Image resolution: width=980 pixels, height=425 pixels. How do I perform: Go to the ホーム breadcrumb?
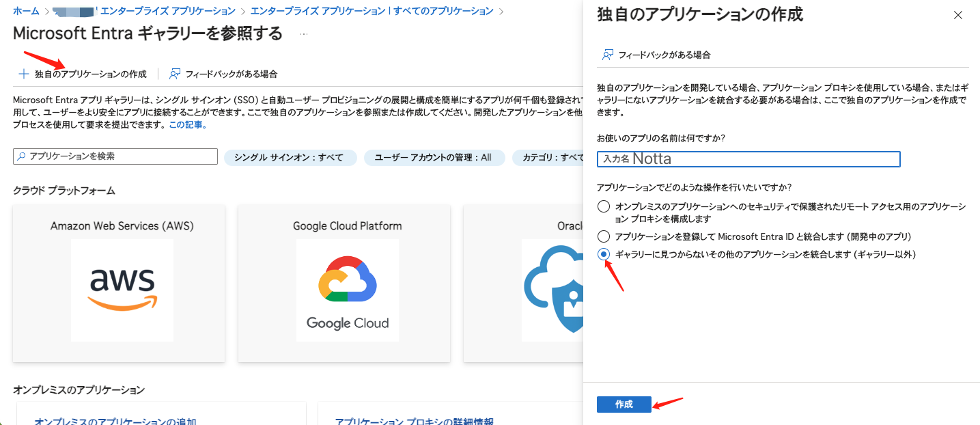point(27,12)
